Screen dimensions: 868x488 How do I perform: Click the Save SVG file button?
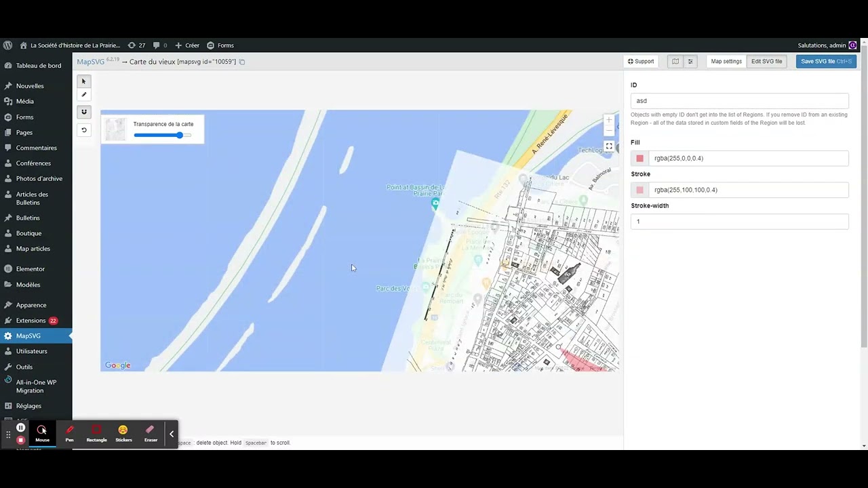coord(826,62)
